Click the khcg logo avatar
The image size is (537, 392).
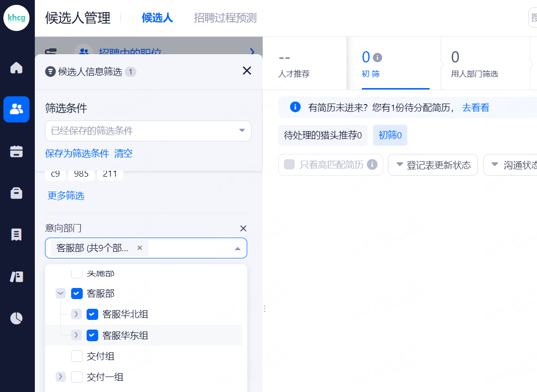tap(17, 18)
